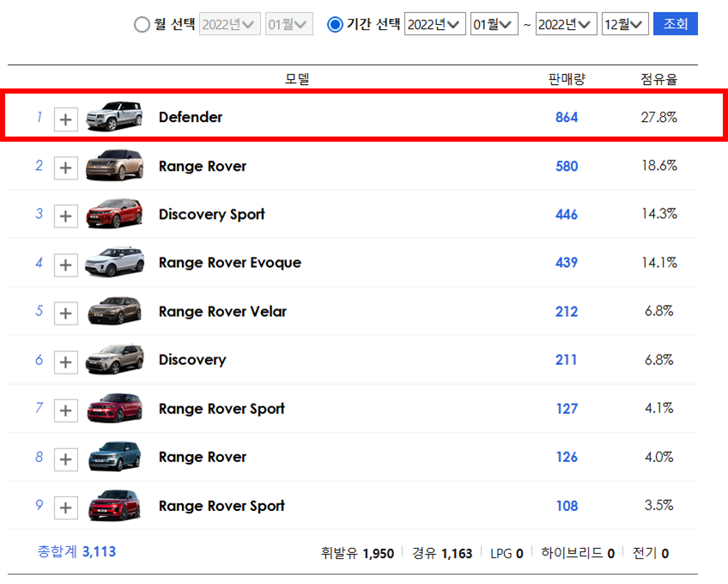Click the Defender car thumbnail image

(114, 119)
